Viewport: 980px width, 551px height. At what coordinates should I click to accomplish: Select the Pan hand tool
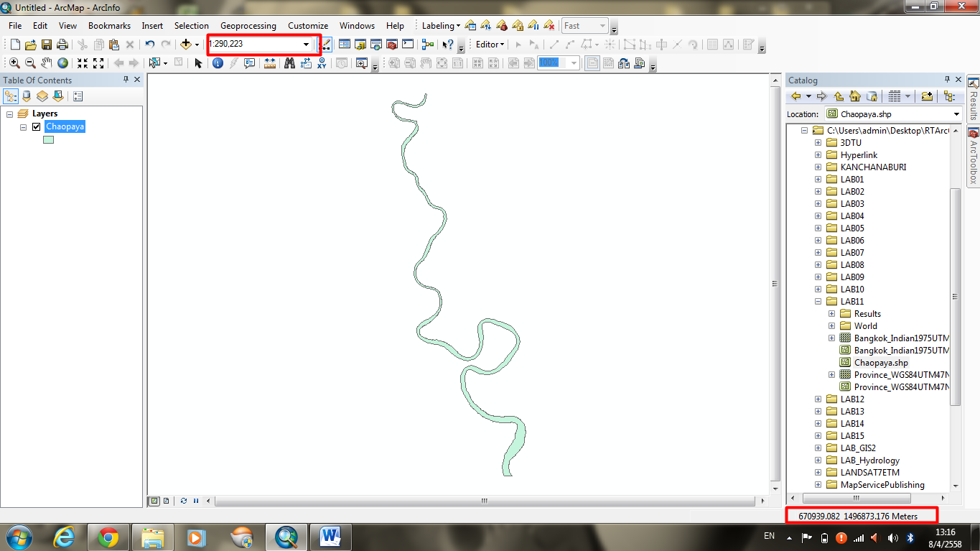(x=47, y=63)
